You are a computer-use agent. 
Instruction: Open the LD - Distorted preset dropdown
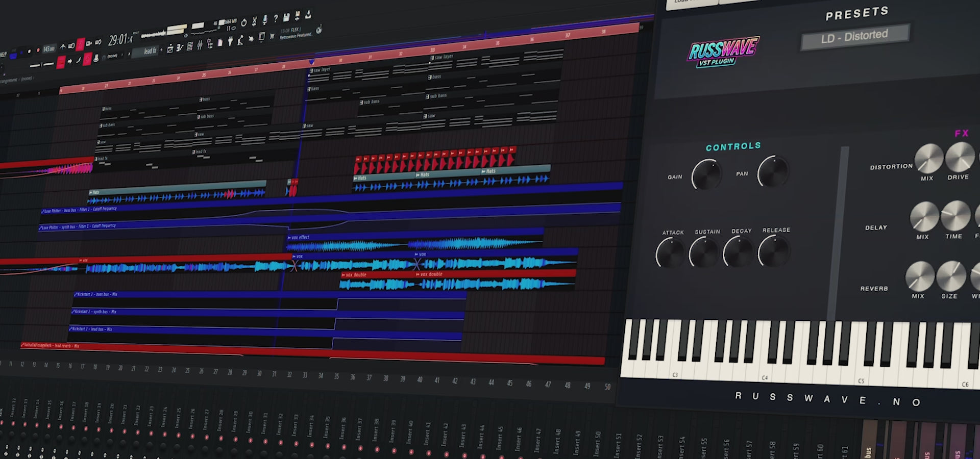click(x=855, y=37)
